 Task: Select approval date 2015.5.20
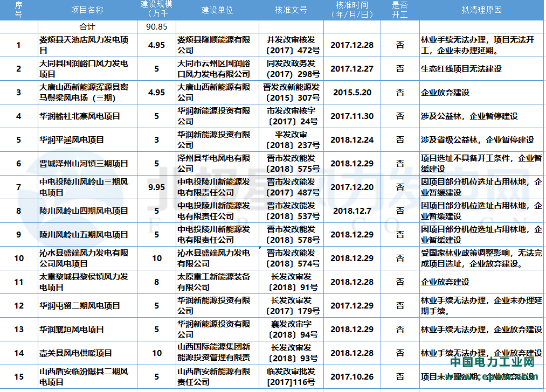[x=352, y=92]
